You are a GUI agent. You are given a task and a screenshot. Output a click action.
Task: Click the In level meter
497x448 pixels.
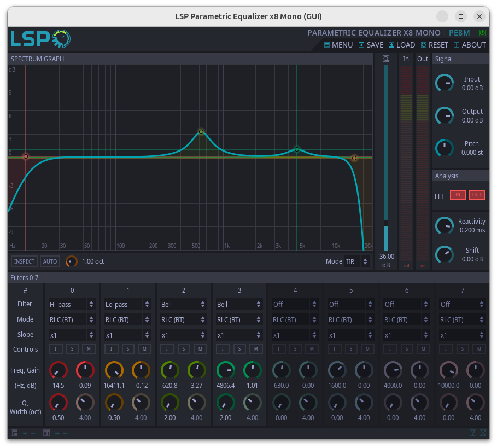tap(406, 164)
